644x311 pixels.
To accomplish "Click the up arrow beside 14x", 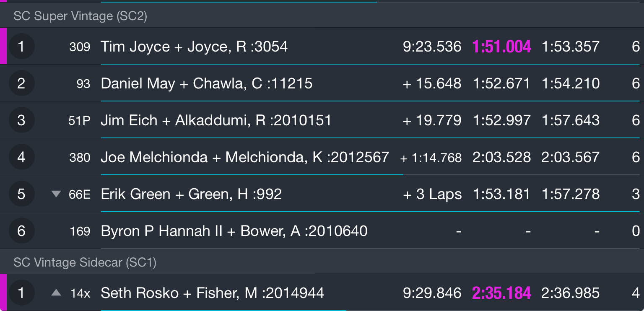I will [56, 293].
